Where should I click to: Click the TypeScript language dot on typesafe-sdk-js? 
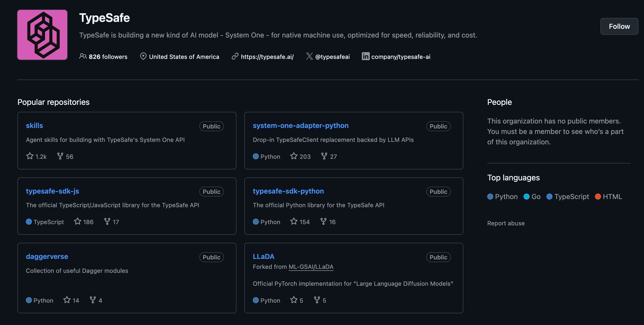coord(29,222)
